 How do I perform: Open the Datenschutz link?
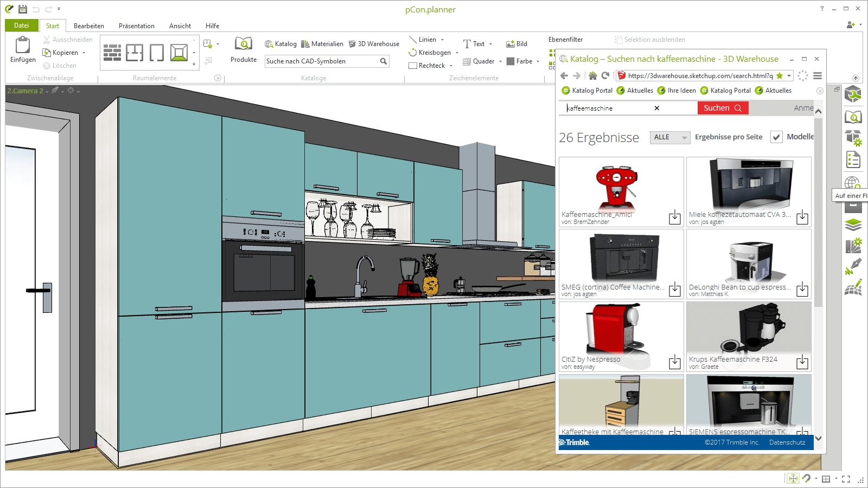787,442
